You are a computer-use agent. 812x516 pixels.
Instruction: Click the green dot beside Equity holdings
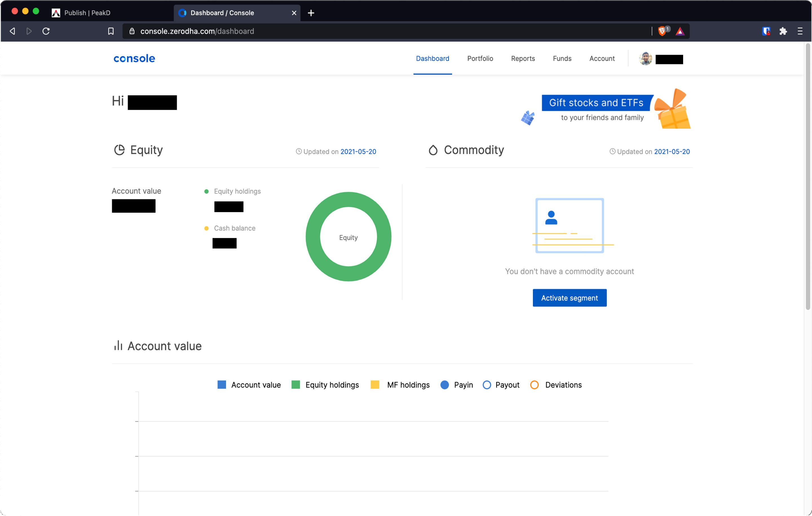(x=206, y=191)
